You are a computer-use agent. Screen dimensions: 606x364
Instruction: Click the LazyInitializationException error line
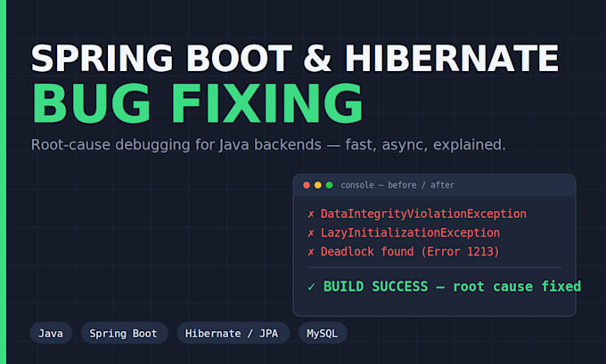tap(404, 233)
